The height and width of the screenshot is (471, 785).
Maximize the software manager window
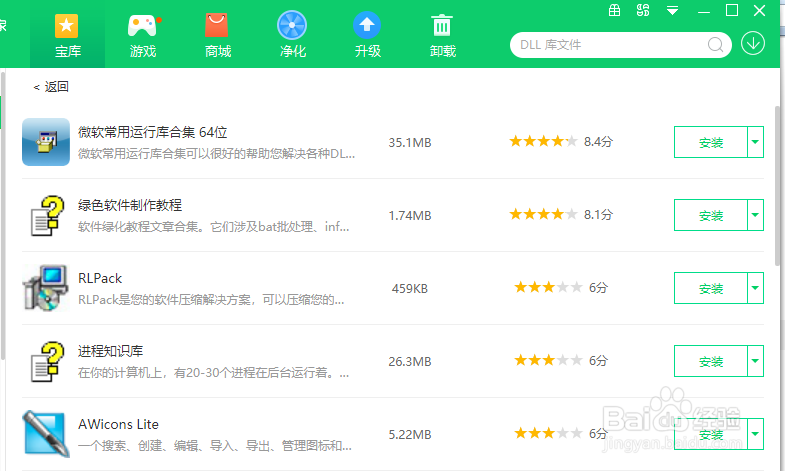tap(732, 10)
